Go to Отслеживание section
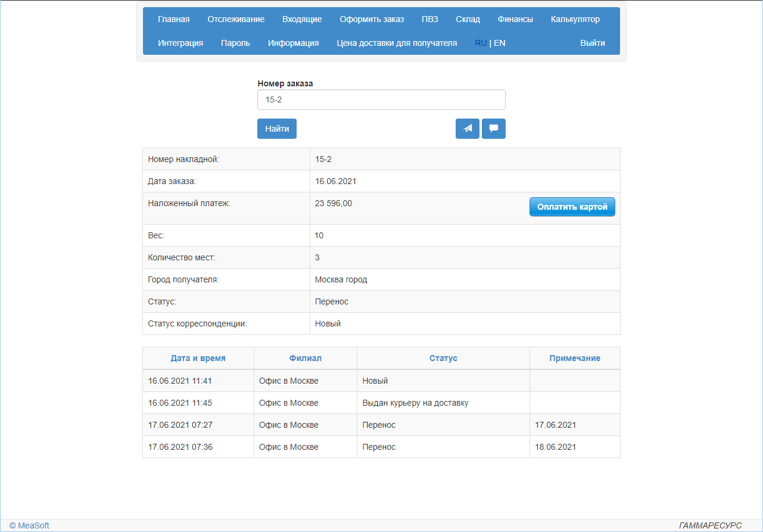This screenshot has height=532, width=763. pyautogui.click(x=235, y=18)
